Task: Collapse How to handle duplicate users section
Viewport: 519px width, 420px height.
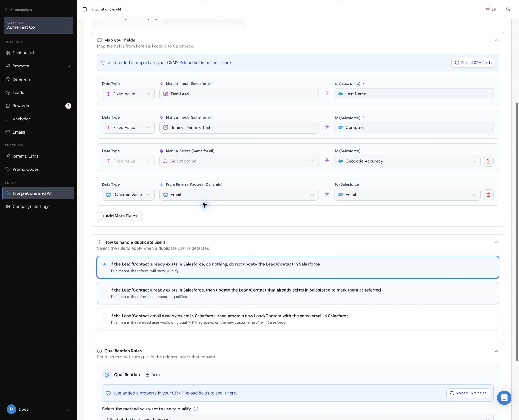Action: (x=496, y=242)
